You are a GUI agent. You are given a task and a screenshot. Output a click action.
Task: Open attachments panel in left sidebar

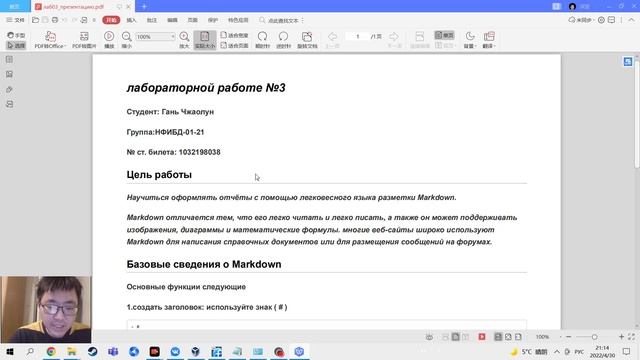9,89
